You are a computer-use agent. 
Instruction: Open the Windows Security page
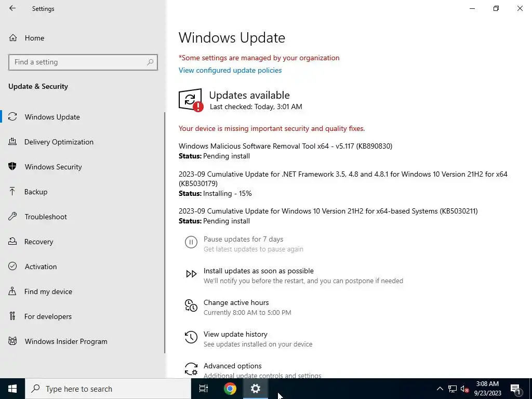pyautogui.click(x=83, y=167)
